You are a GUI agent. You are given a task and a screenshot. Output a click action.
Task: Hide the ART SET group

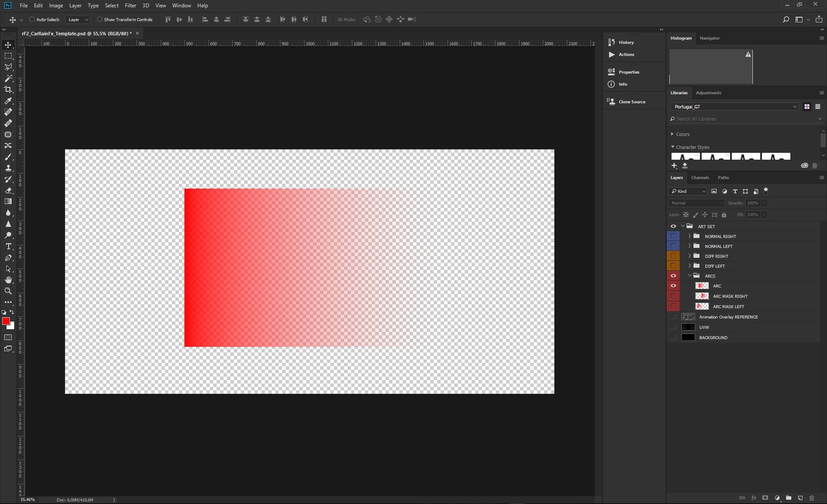tap(673, 226)
